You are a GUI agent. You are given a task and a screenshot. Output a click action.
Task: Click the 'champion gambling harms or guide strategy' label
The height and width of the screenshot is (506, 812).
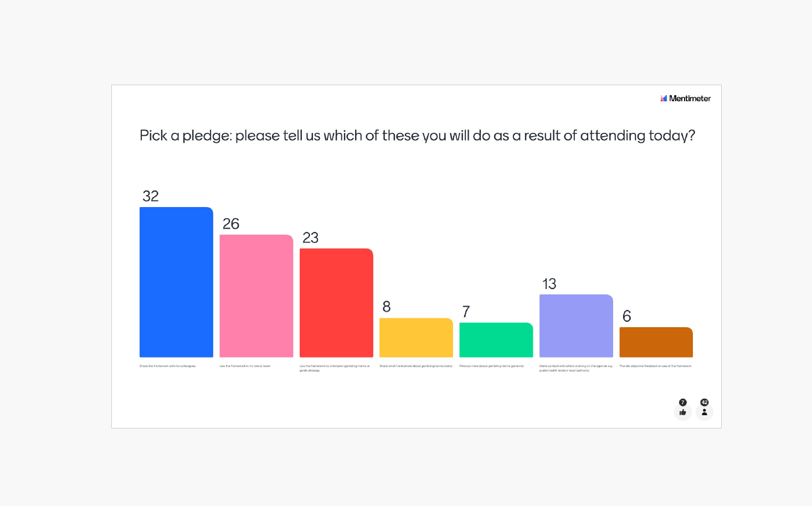335,368
